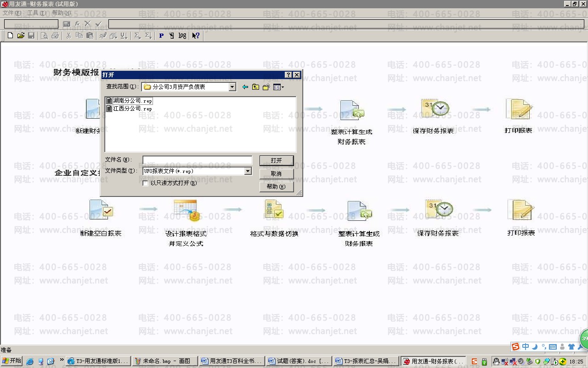The image size is (588, 368).
Task: Click the 格式与数据切换 icon
Action: pyautogui.click(x=274, y=209)
